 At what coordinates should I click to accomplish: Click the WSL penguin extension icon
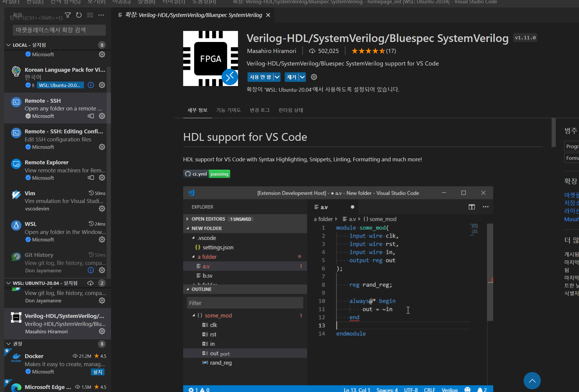tap(16, 225)
